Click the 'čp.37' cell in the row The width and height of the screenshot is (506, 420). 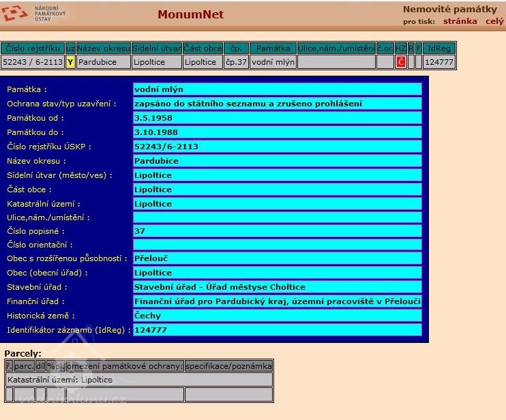[236, 62]
